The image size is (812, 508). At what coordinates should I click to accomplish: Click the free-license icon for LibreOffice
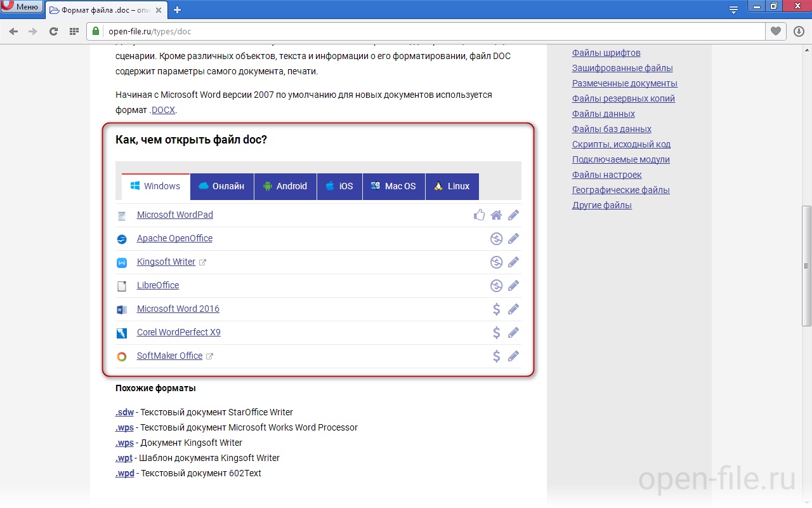(496, 286)
